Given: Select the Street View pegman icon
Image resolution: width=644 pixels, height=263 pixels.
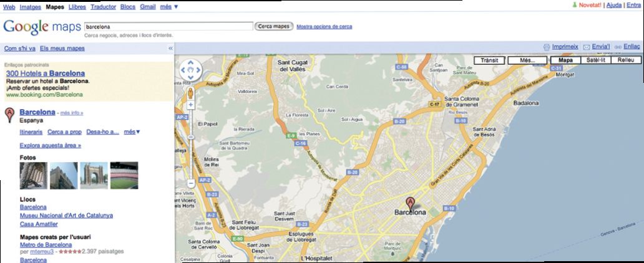Looking at the screenshot, I should tap(191, 92).
